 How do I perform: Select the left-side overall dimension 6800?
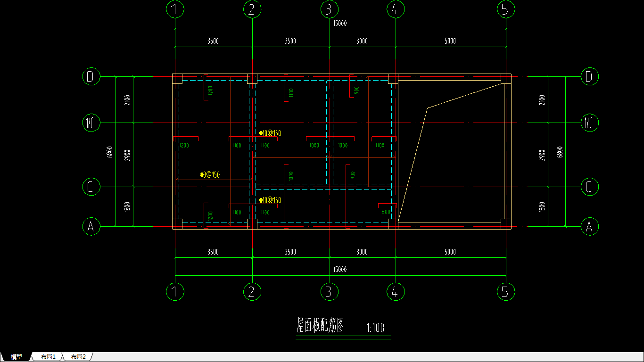(x=110, y=152)
